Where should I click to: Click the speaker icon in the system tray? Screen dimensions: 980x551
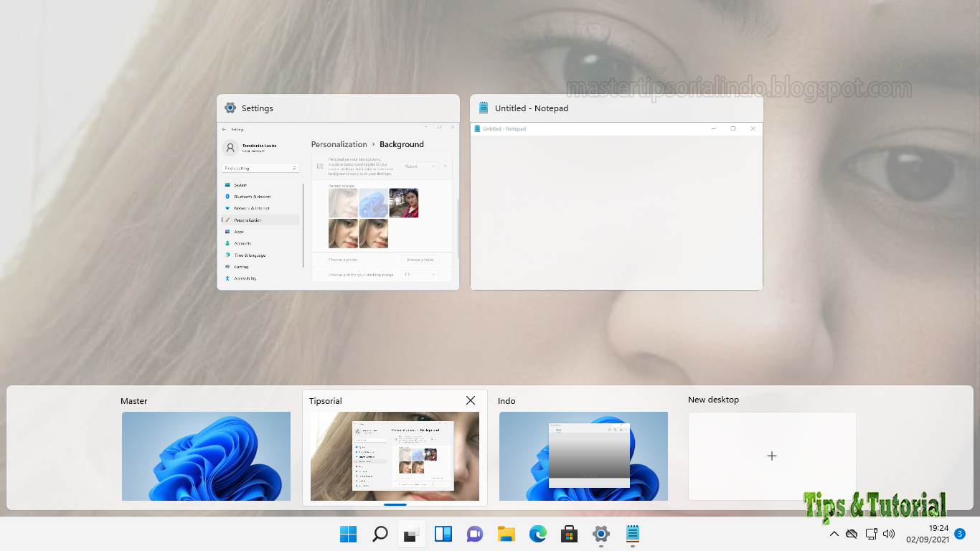click(889, 534)
